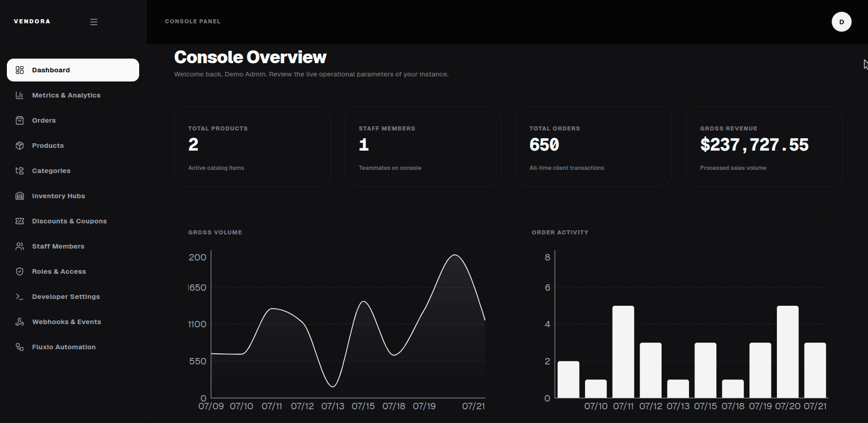
Task: Click the TOTAL PRODUCTS card label
Action: [218, 129]
